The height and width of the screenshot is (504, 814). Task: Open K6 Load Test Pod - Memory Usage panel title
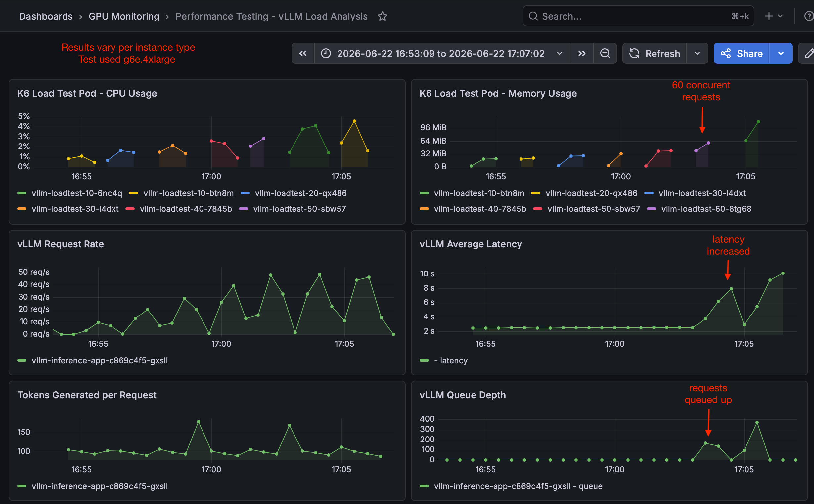click(498, 93)
